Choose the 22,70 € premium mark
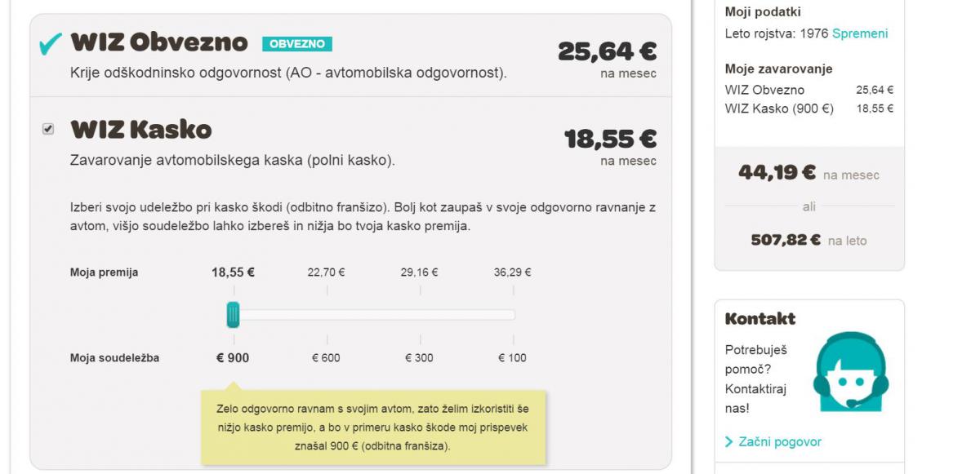Image resolution: width=980 pixels, height=474 pixels. (326, 272)
